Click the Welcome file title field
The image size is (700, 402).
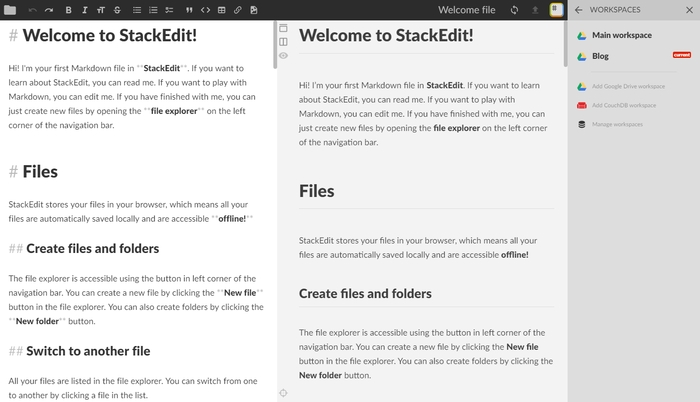(467, 10)
